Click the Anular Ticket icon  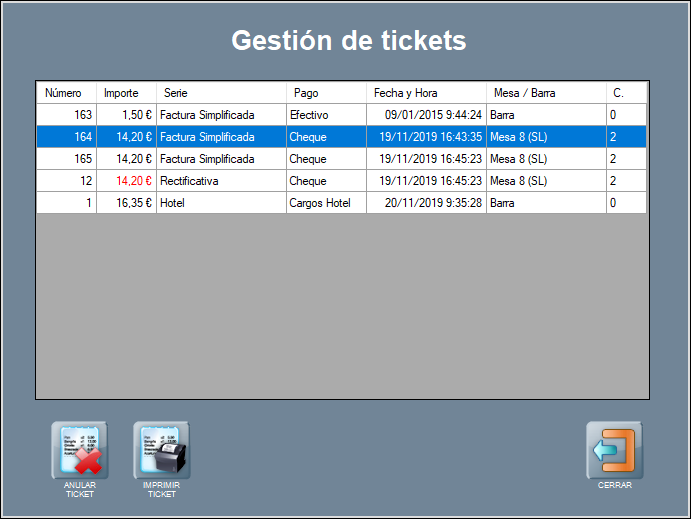[80, 451]
